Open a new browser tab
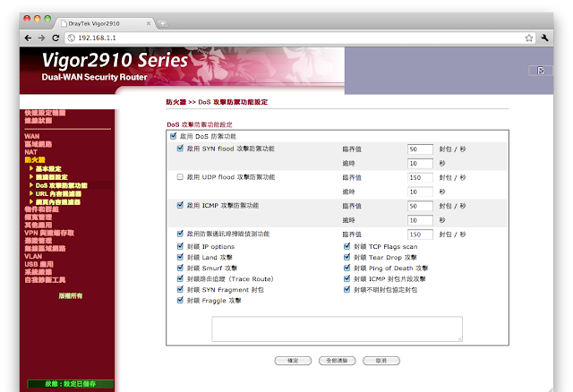This screenshot has width=573, height=392. coord(163,23)
